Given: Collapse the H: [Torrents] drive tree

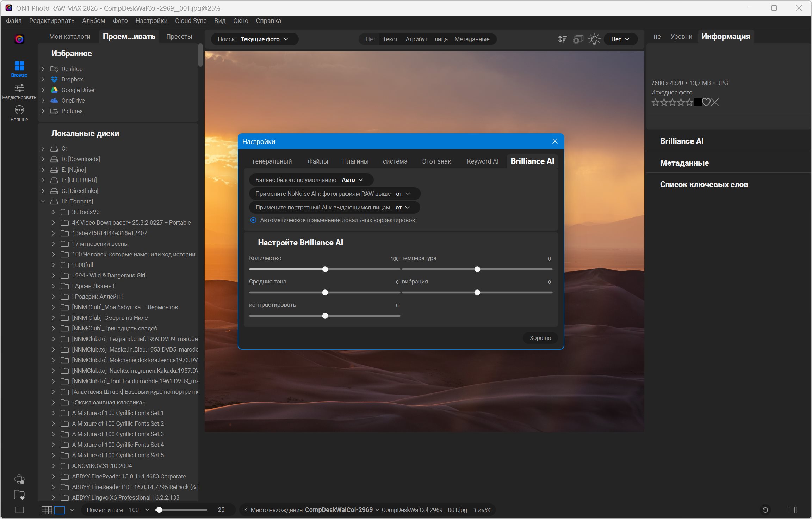Looking at the screenshot, I should pyautogui.click(x=43, y=201).
